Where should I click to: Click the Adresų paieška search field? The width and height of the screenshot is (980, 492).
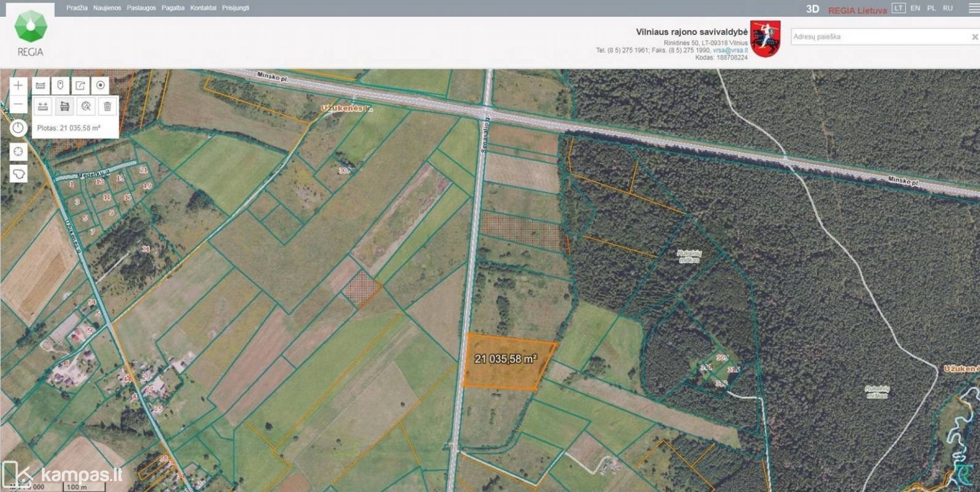pyautogui.click(x=879, y=37)
